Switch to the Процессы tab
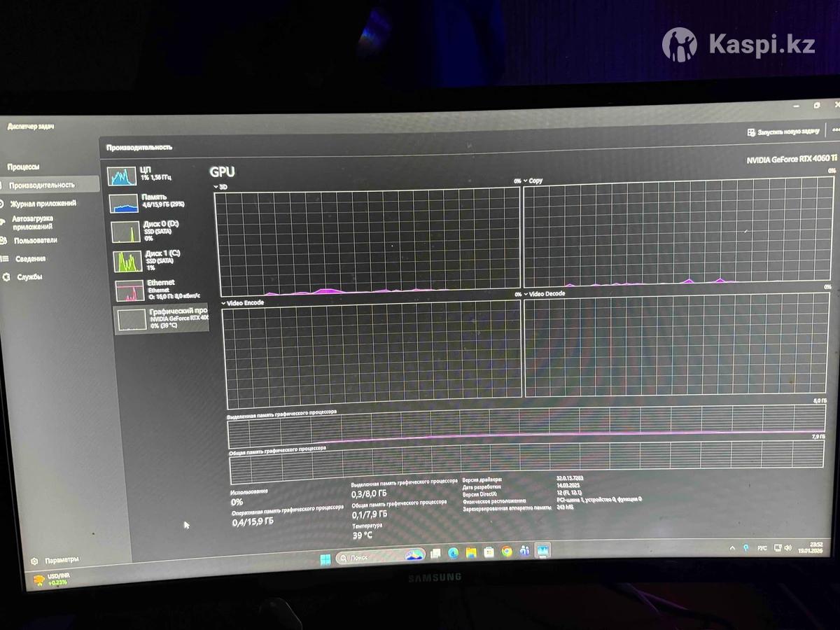Screen dimensions: 840x630 [x=24, y=167]
